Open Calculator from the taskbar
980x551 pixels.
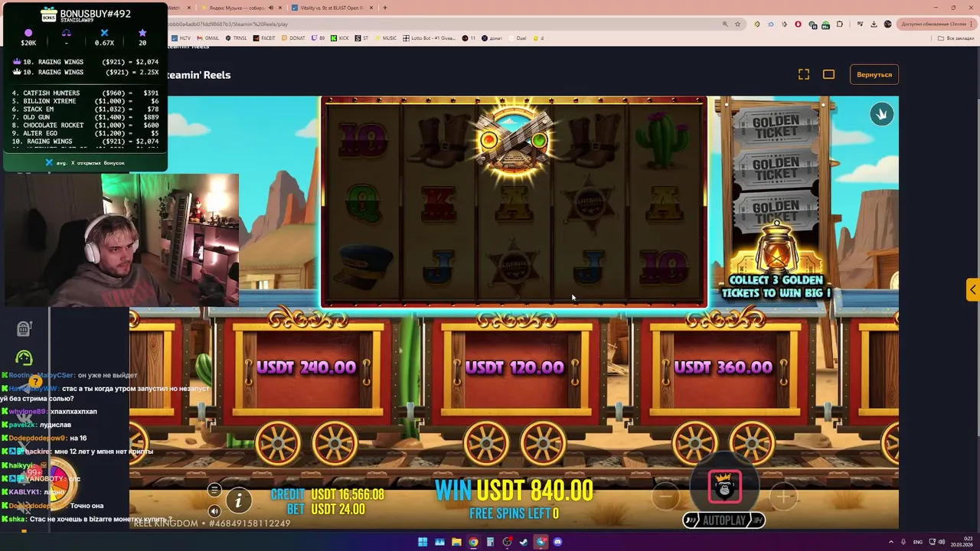coord(490,542)
